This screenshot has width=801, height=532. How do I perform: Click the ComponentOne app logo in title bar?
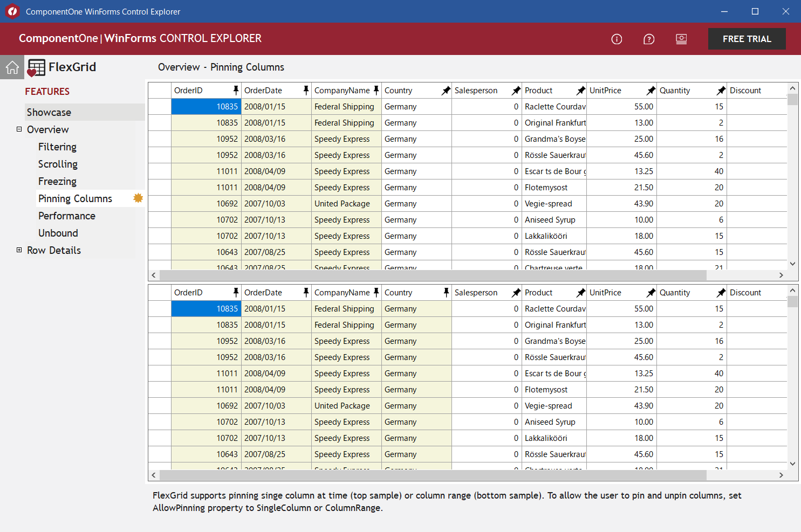click(x=12, y=11)
